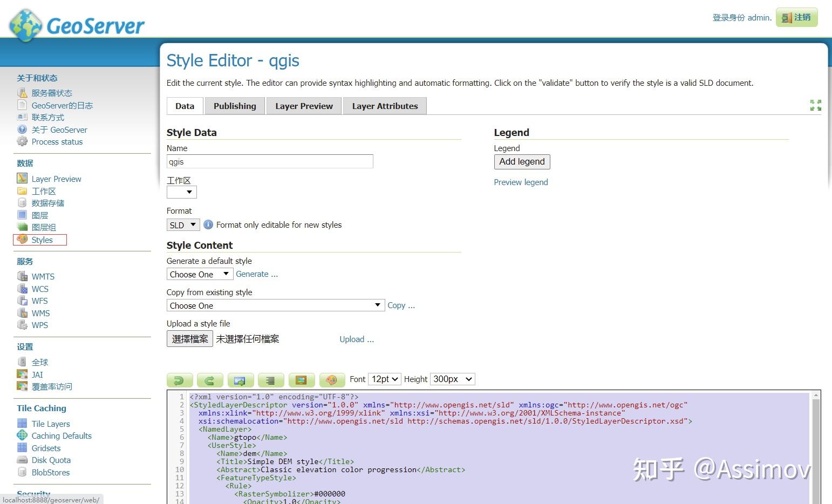Open the editor font size selector
Screen dimensions: 832x504
point(384,379)
